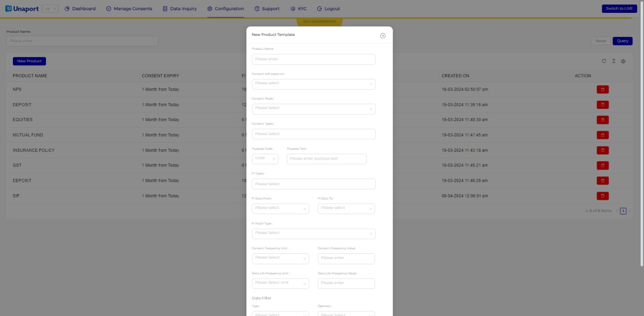This screenshot has width=644, height=316.
Task: Click the PRODUCT NAME column header
Action: pyautogui.click(x=30, y=76)
